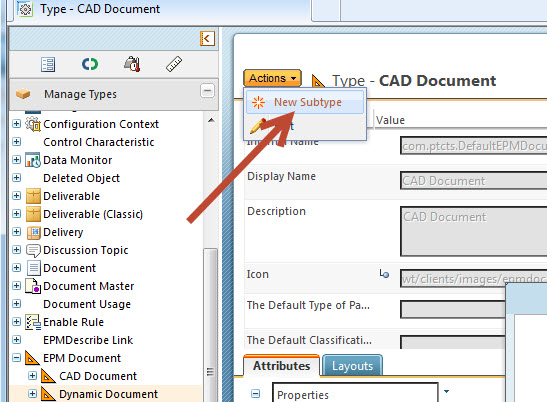The height and width of the screenshot is (402, 547).
Task: Expand the Dynamic Document tree node
Action: [x=32, y=394]
